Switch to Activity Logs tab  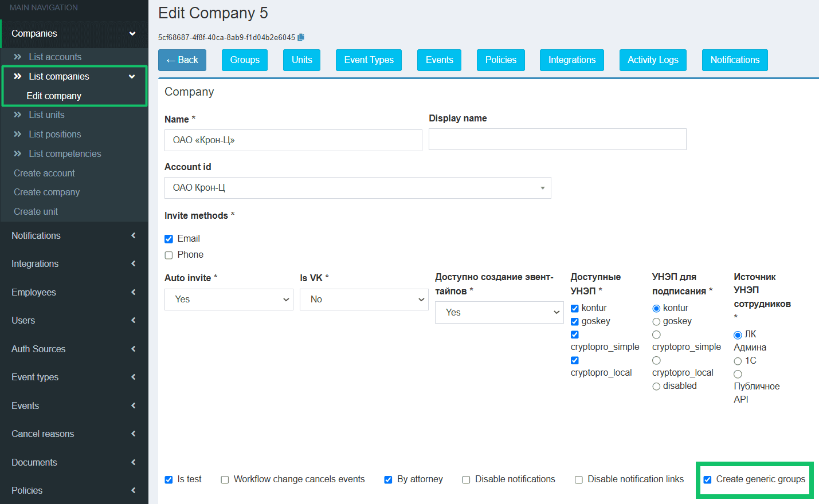coord(653,60)
